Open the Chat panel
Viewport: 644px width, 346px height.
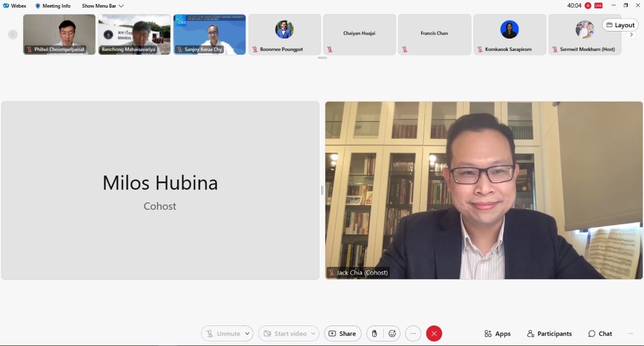point(600,334)
